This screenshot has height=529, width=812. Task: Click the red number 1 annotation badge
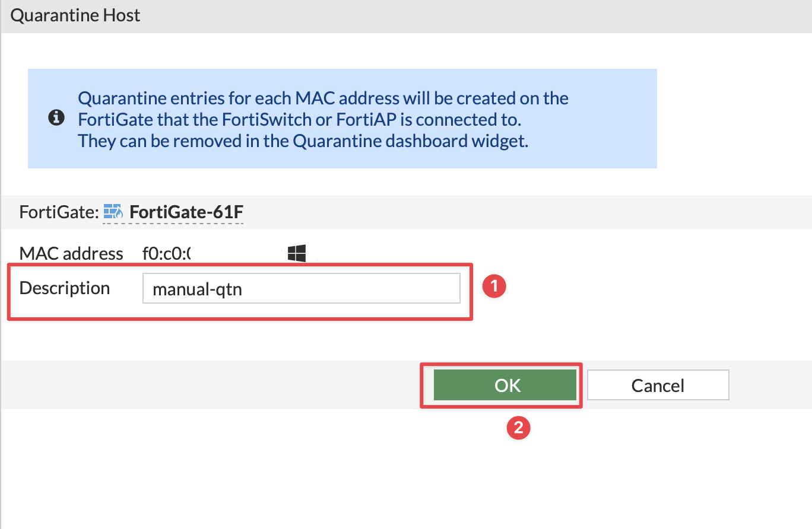[x=493, y=288]
